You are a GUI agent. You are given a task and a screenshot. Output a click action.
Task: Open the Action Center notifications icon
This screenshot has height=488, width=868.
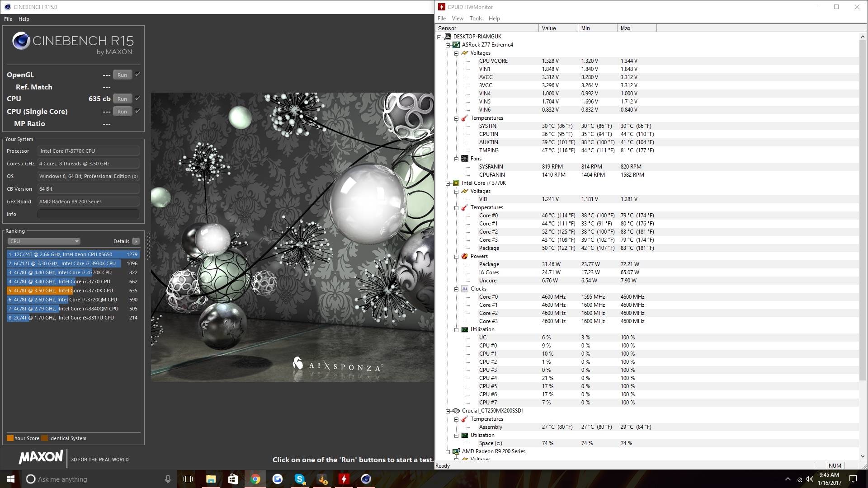853,479
